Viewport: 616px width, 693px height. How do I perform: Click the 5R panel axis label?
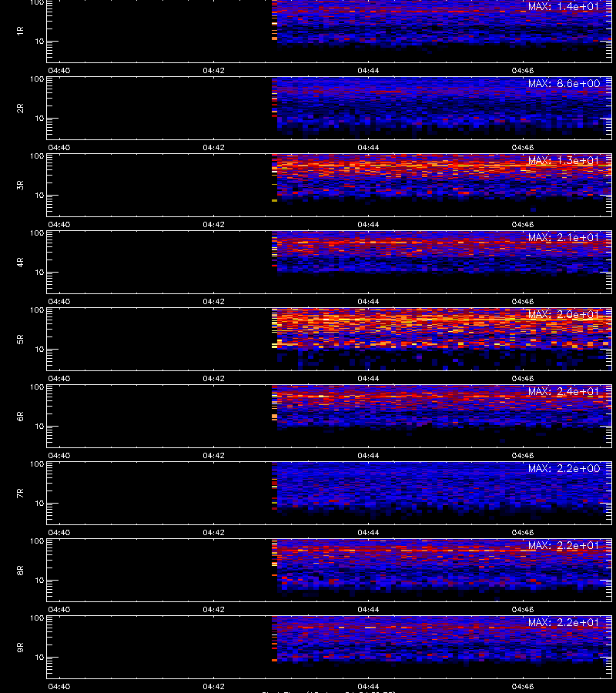coord(20,339)
